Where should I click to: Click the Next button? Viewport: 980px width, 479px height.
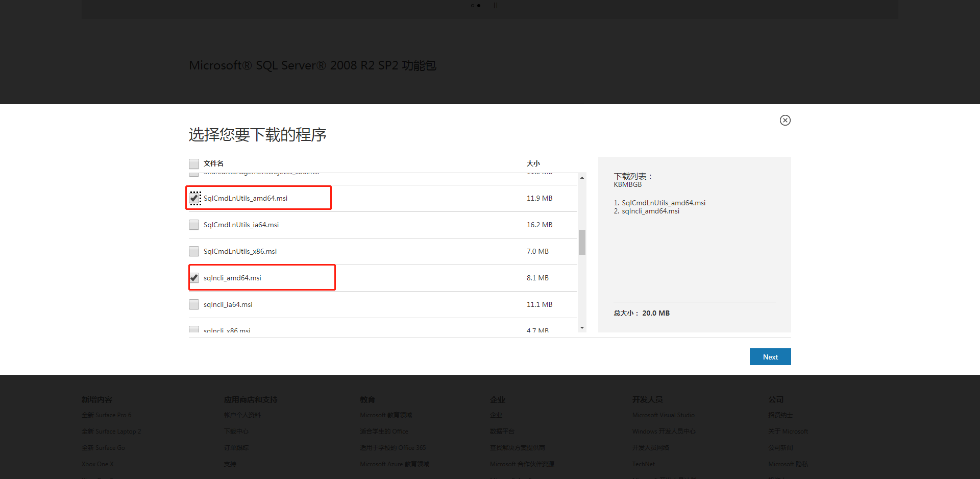coord(770,357)
